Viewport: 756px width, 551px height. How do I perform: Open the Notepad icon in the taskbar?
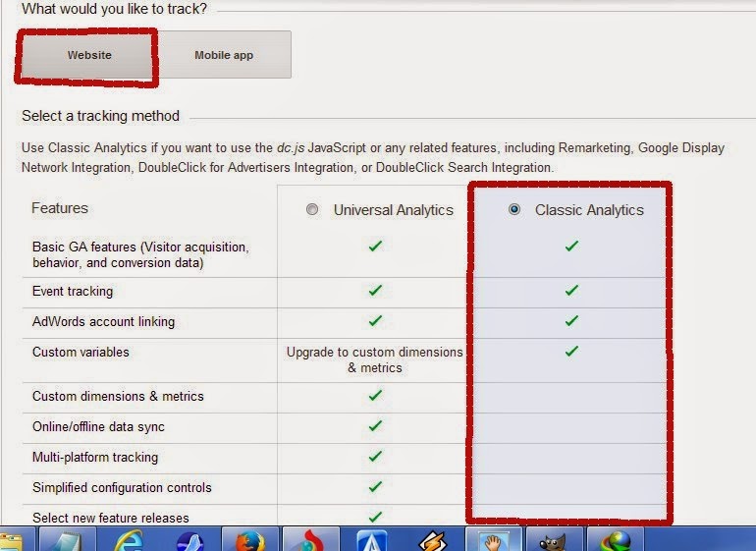click(x=67, y=539)
